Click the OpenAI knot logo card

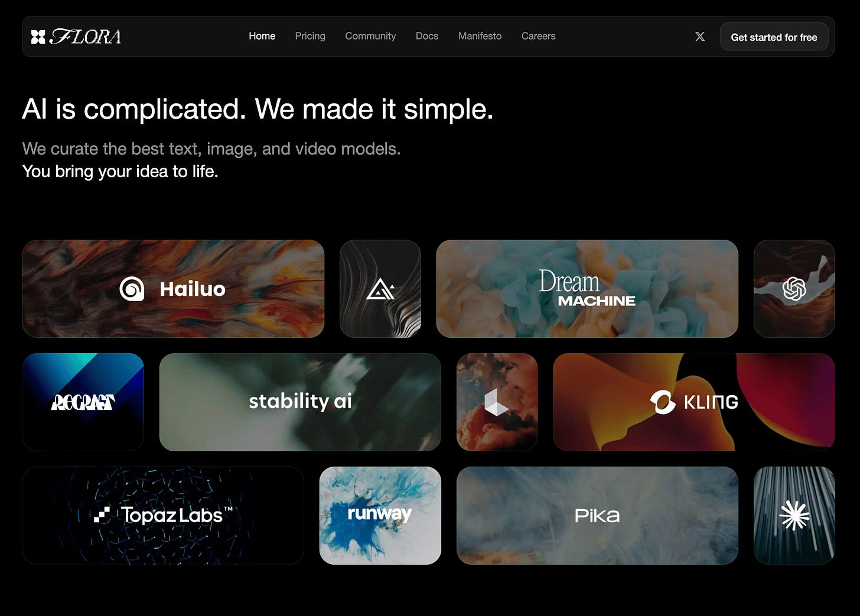pos(794,289)
